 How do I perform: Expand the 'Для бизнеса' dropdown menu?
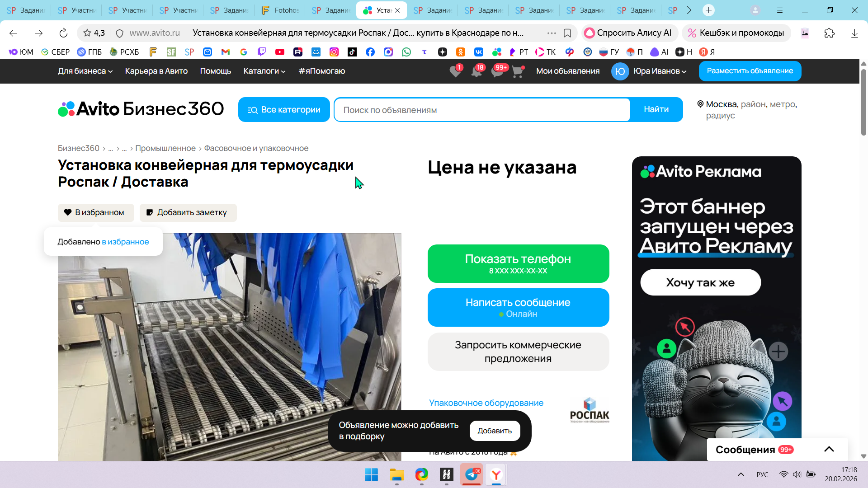click(x=85, y=71)
